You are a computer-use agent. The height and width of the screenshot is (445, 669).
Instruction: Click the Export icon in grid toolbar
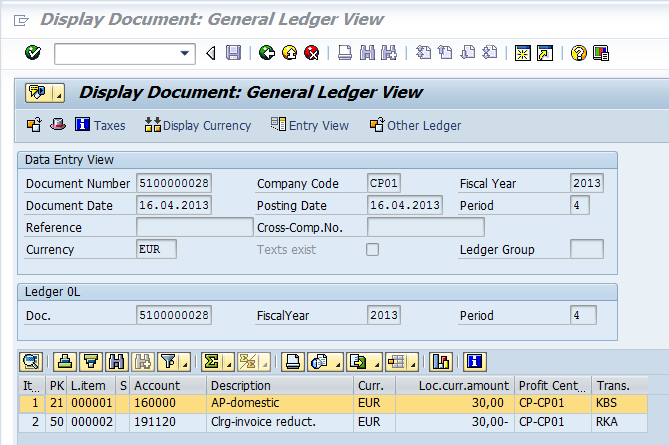[x=358, y=362]
